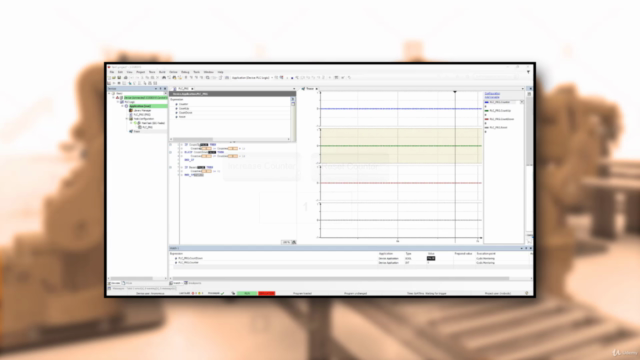640x360 pixels.
Task: Select PLC_PRG.Reset in trace variable list
Action: tap(498, 127)
